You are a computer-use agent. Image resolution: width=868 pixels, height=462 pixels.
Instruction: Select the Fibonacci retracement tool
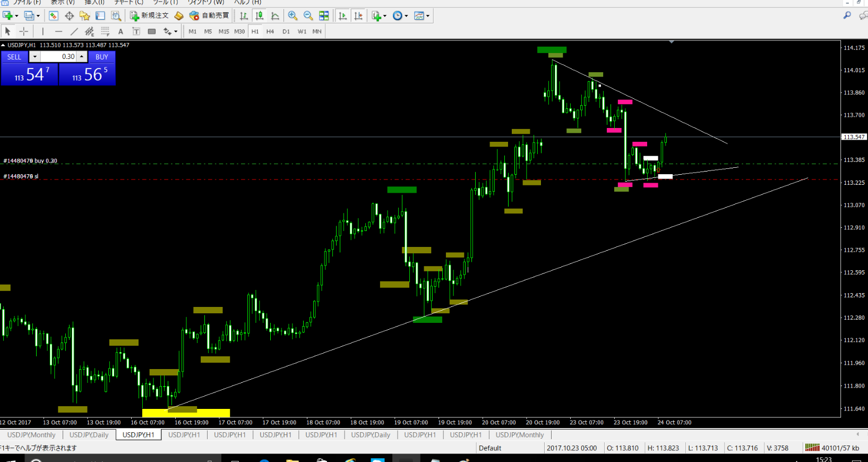[105, 31]
